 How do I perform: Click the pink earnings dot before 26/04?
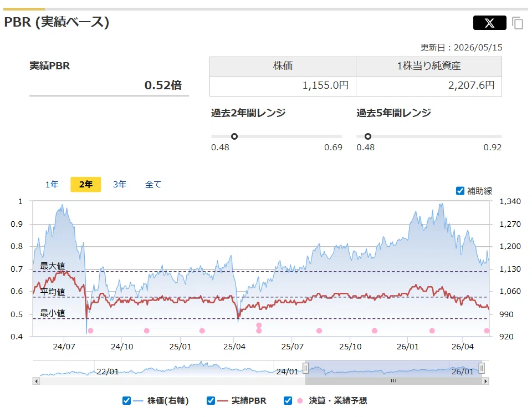[x=432, y=330]
